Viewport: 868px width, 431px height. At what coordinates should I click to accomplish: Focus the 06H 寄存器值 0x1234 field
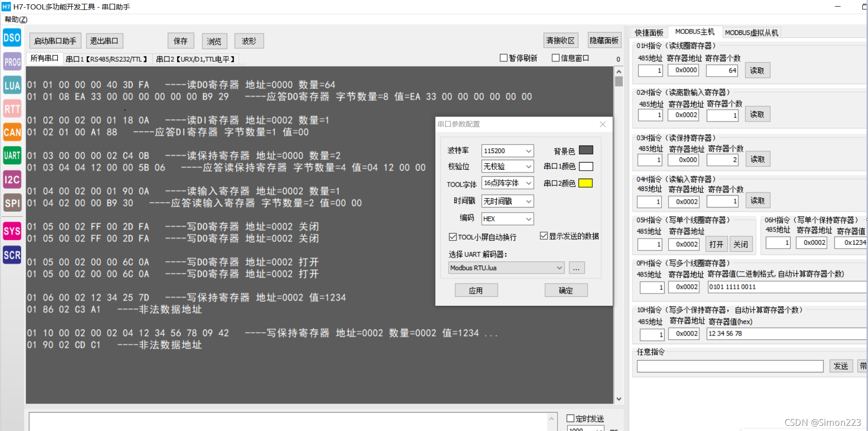click(x=851, y=242)
